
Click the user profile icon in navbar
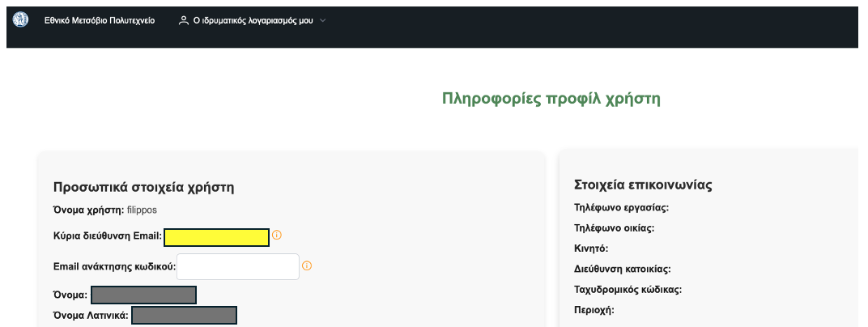(183, 20)
